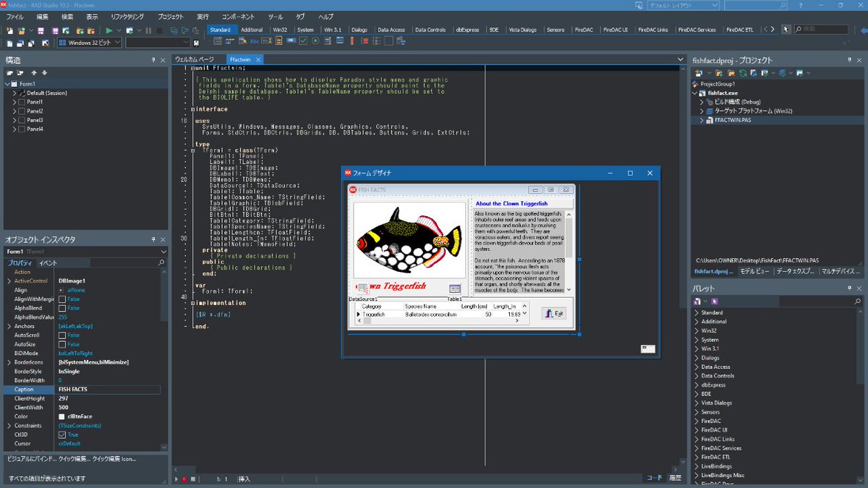Expand the ビルド構成 (Debug) node
This screenshot has width=868, height=488.
[702, 102]
